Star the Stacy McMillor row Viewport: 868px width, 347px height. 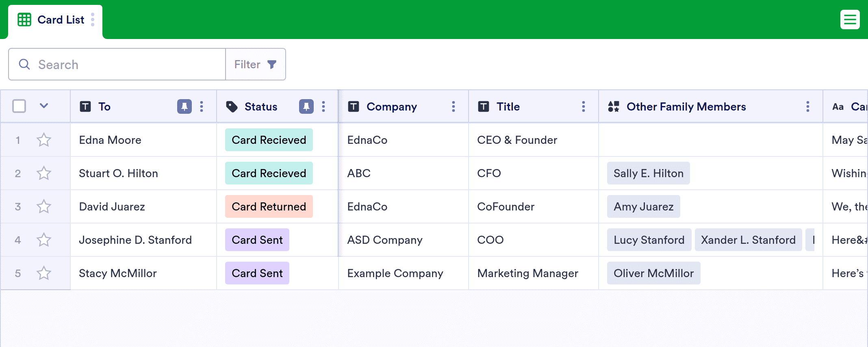44,273
